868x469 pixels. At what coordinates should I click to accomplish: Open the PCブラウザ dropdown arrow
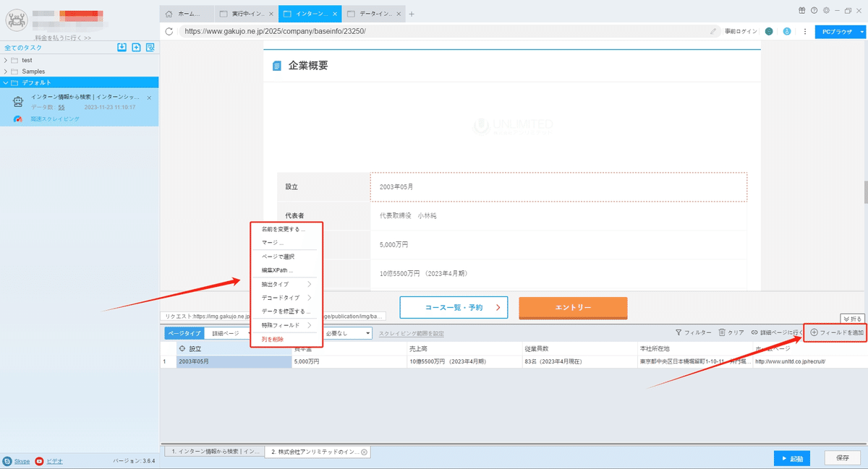(x=861, y=31)
